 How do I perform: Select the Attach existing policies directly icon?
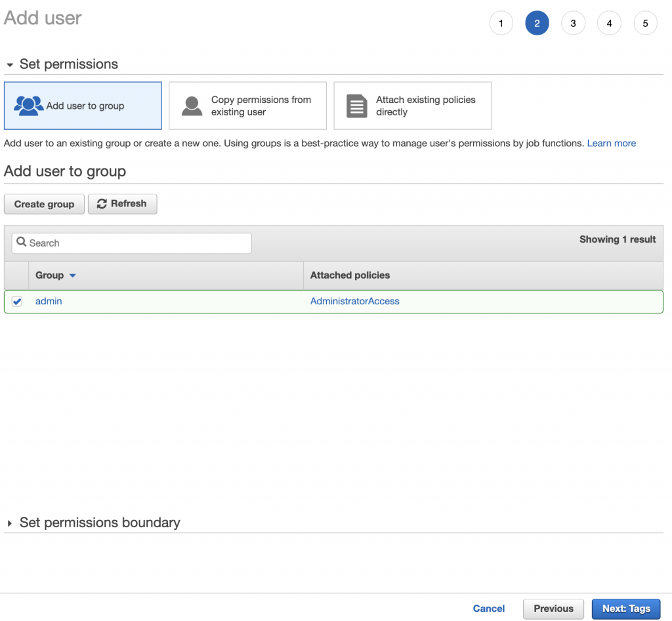coord(355,105)
